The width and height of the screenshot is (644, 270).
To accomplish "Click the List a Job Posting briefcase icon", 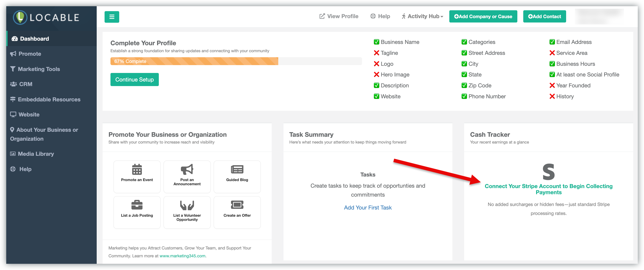I will (137, 205).
